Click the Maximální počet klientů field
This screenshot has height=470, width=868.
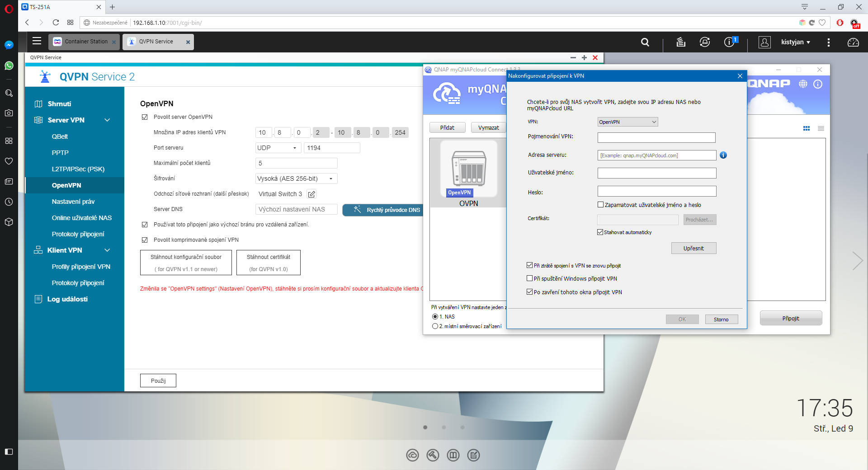coord(296,163)
